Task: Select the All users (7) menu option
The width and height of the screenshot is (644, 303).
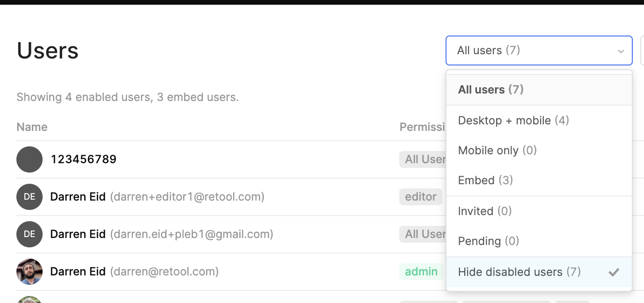Action: click(x=539, y=90)
